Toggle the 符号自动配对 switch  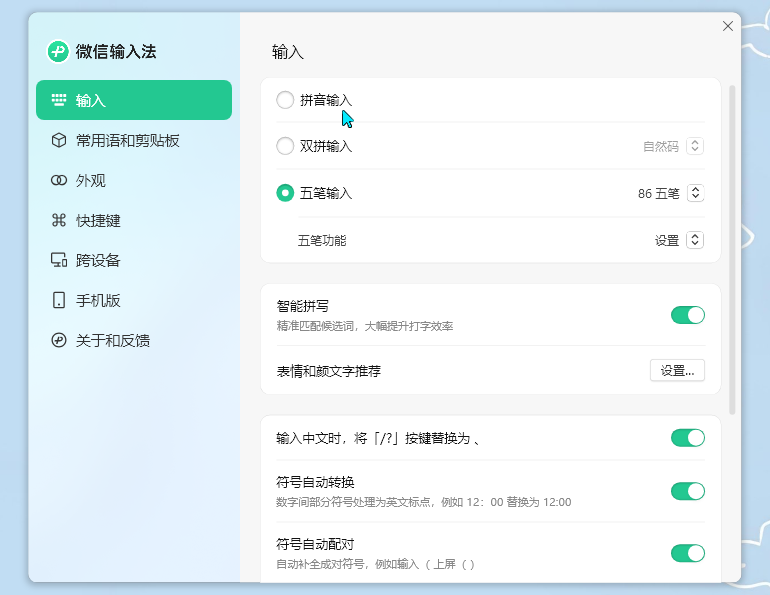688,553
